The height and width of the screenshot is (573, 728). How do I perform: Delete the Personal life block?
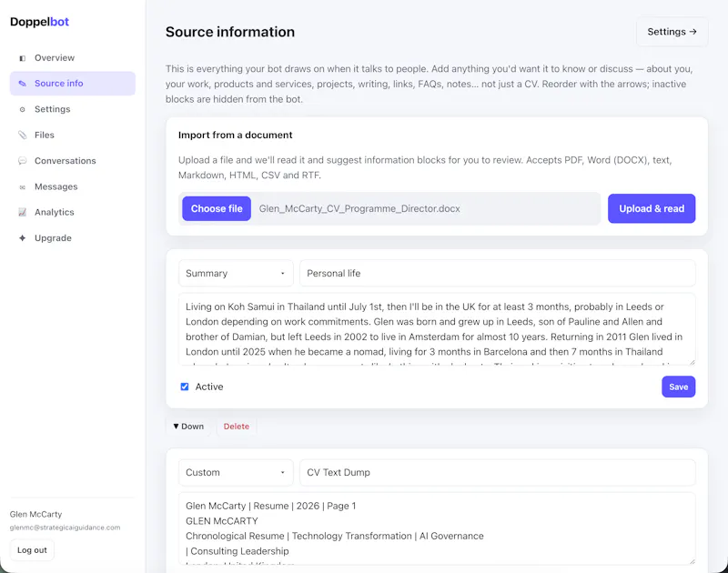pyautogui.click(x=237, y=427)
